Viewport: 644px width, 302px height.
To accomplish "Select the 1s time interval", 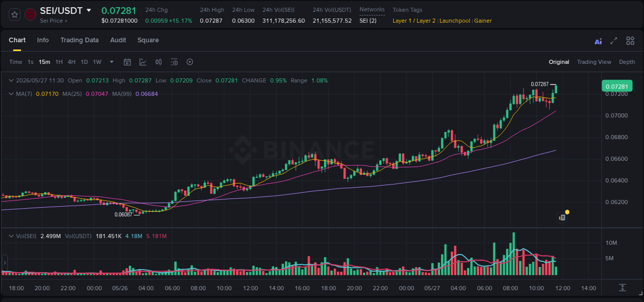I will click(x=30, y=62).
